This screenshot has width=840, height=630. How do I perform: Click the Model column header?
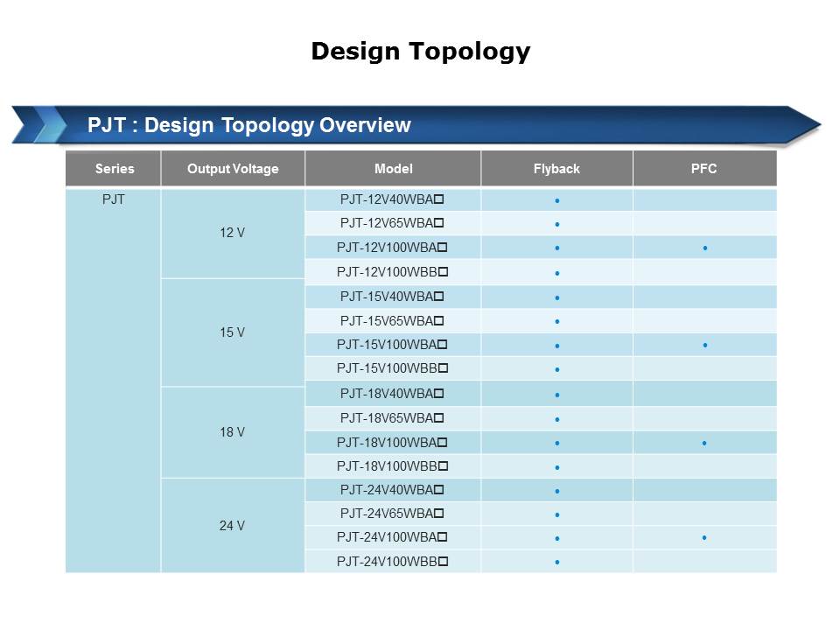(393, 169)
